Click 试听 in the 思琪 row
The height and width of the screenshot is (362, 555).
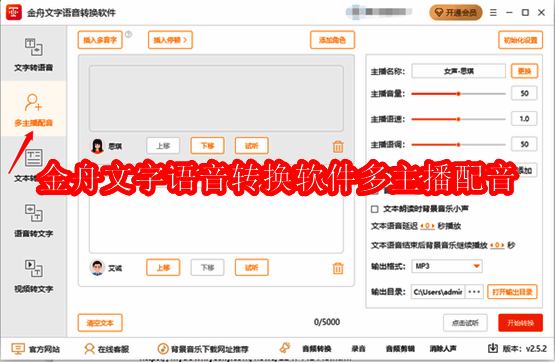coord(252,146)
